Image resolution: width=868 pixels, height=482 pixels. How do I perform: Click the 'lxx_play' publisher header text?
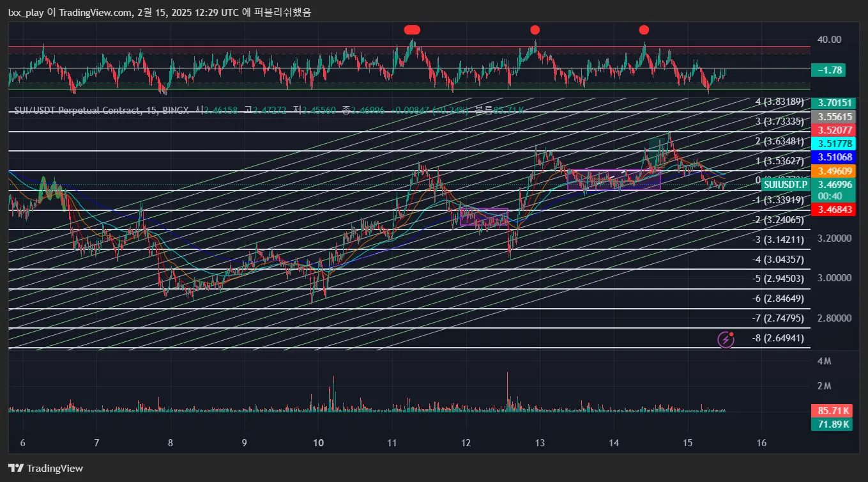pyautogui.click(x=27, y=12)
